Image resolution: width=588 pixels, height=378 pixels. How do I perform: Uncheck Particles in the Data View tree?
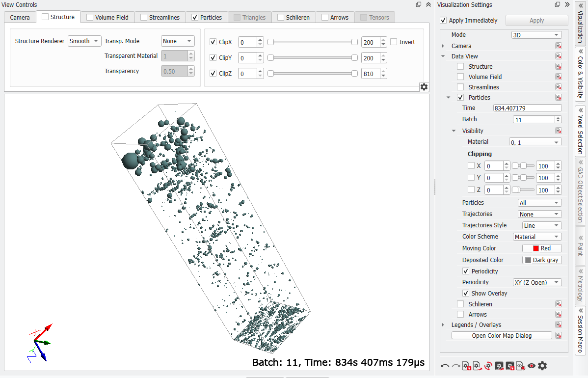[460, 98]
